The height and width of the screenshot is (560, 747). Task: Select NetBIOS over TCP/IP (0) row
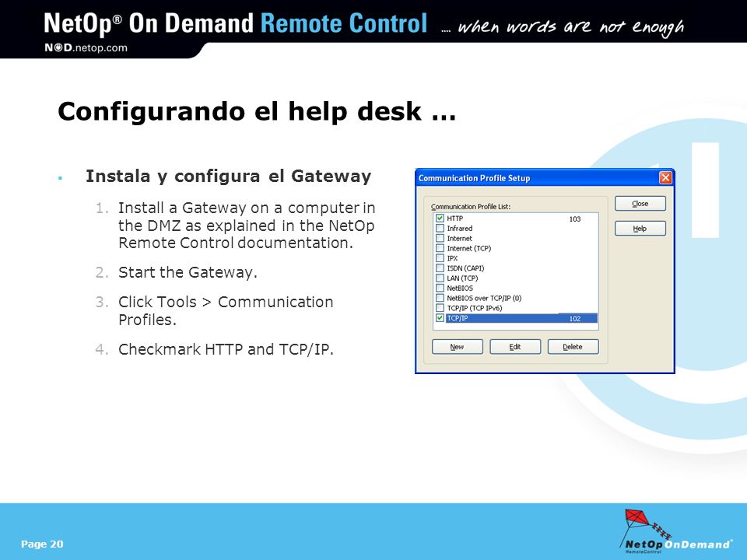516,298
